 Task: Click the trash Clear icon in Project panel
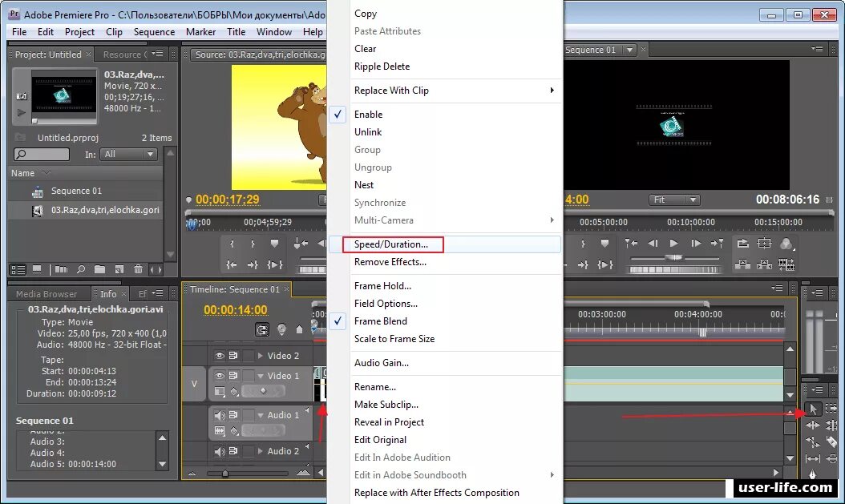(139, 269)
